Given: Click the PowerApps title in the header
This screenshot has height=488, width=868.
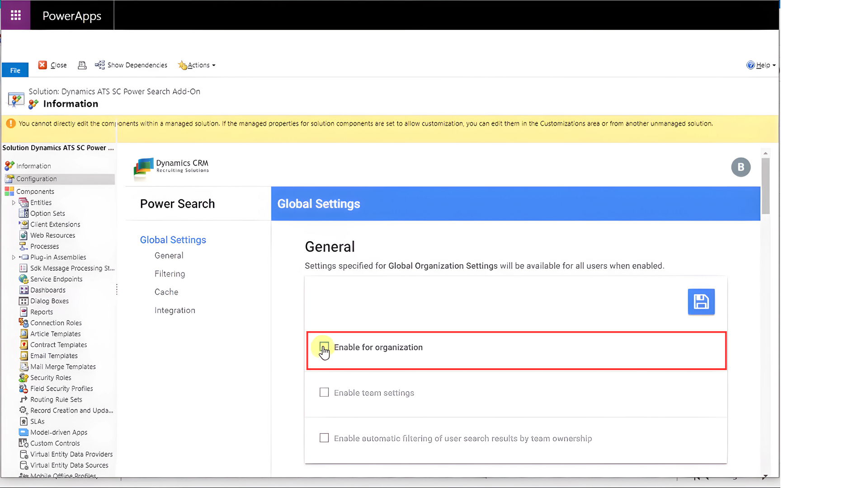Looking at the screenshot, I should click(x=72, y=16).
